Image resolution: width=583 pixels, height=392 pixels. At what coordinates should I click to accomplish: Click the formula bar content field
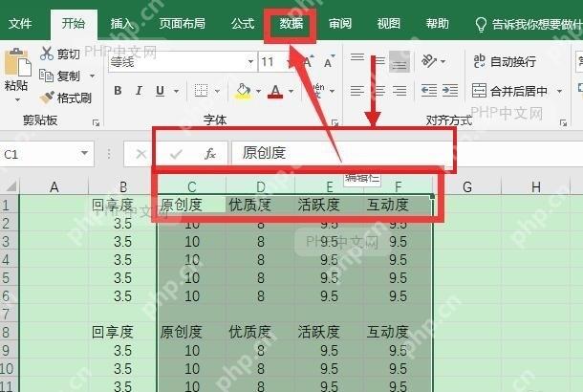[x=407, y=153]
